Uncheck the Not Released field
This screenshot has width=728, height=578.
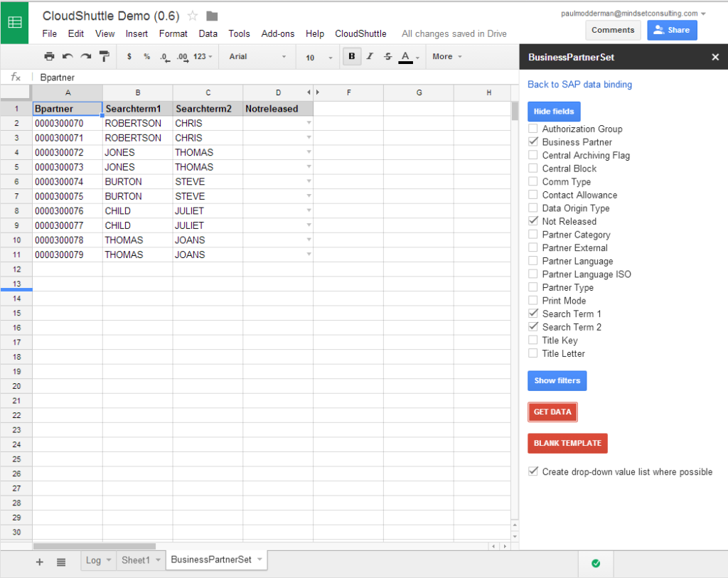click(x=533, y=221)
